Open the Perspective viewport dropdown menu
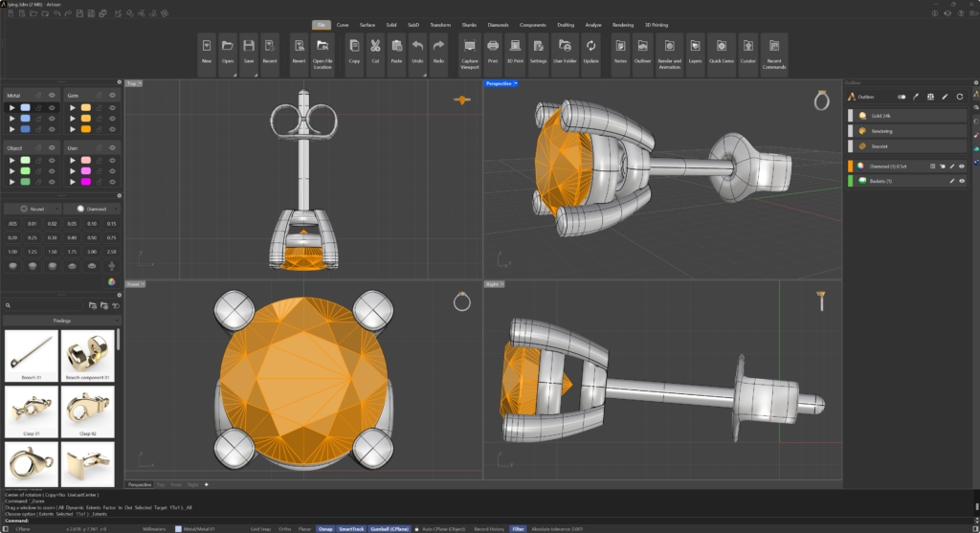This screenshot has height=533, width=980. click(515, 84)
